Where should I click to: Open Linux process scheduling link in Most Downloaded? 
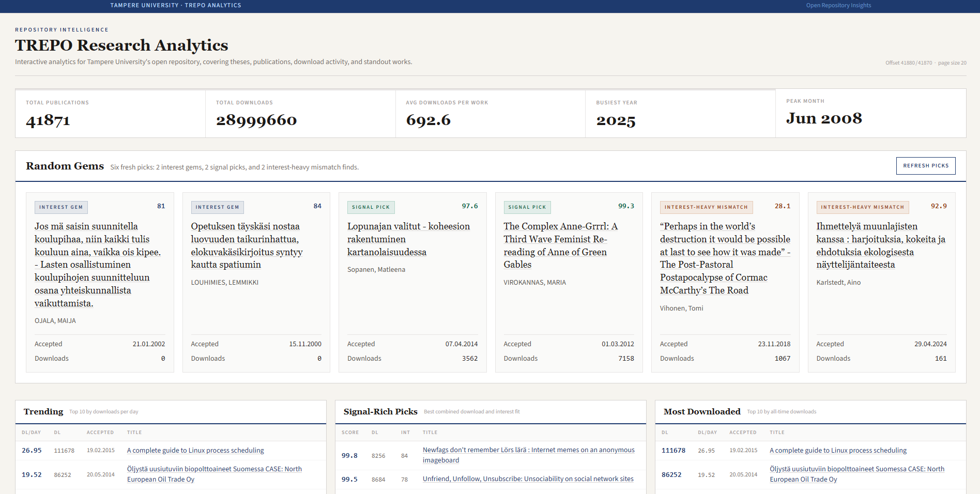pos(838,451)
